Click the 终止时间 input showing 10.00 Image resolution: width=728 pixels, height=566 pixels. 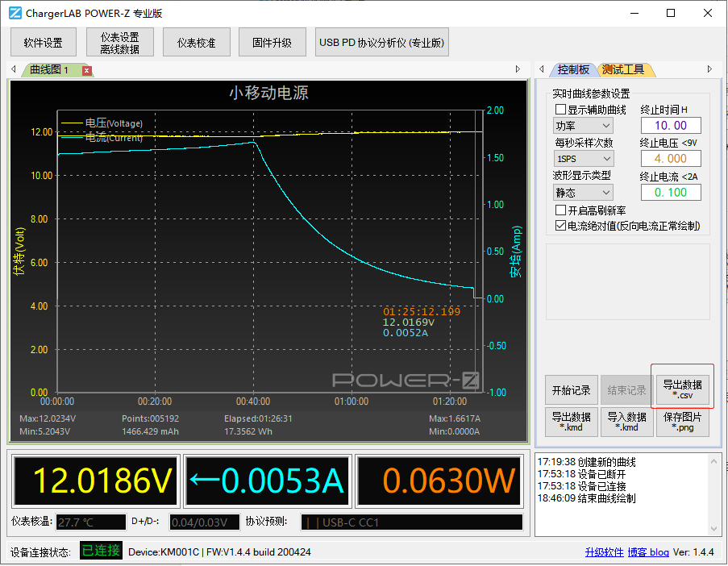(672, 126)
